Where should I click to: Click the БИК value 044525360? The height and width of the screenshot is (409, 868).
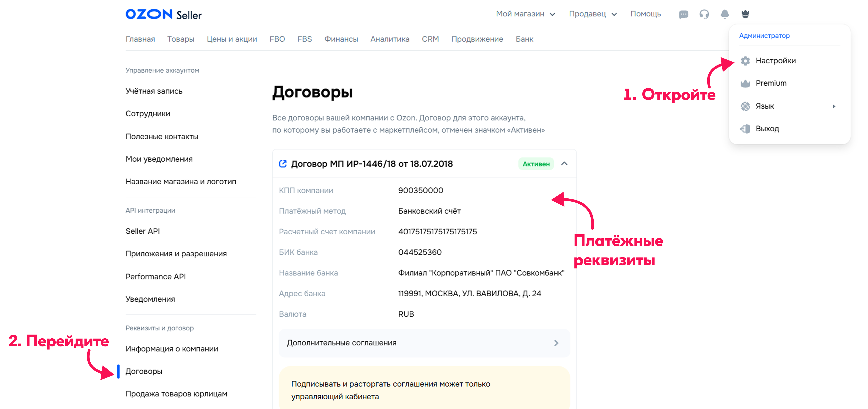[x=419, y=252]
